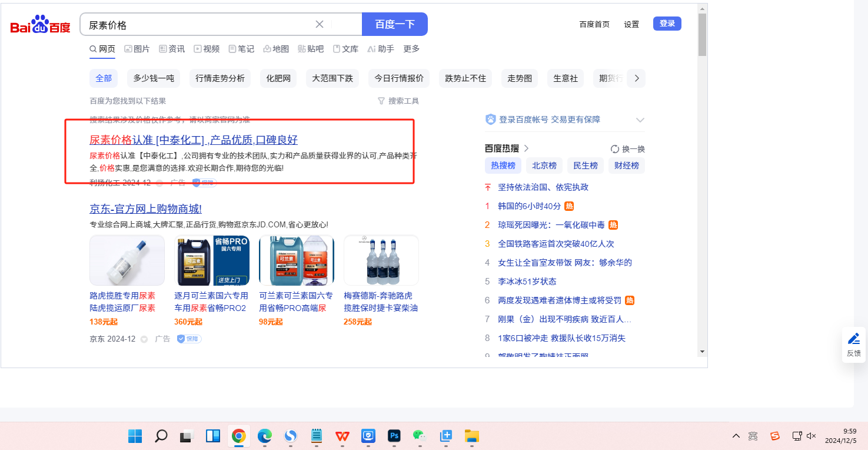Viewport: 868px width, 450px height.
Task: Open the 反馈 feedback icon
Action: (x=853, y=344)
